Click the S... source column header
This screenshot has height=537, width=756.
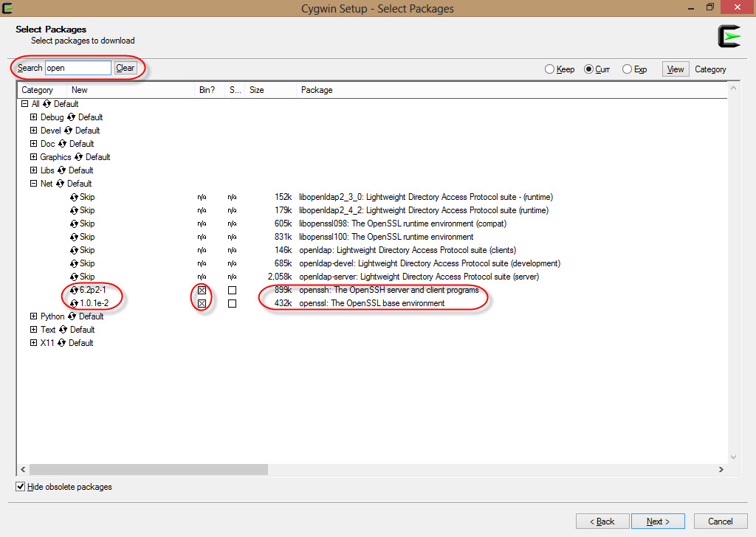click(236, 90)
